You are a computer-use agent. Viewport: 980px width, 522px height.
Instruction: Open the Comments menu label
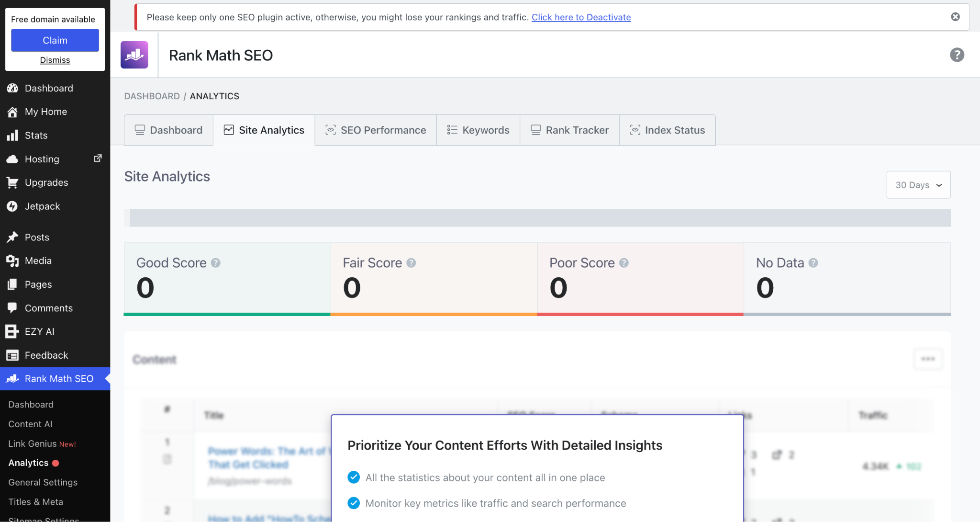[49, 308]
